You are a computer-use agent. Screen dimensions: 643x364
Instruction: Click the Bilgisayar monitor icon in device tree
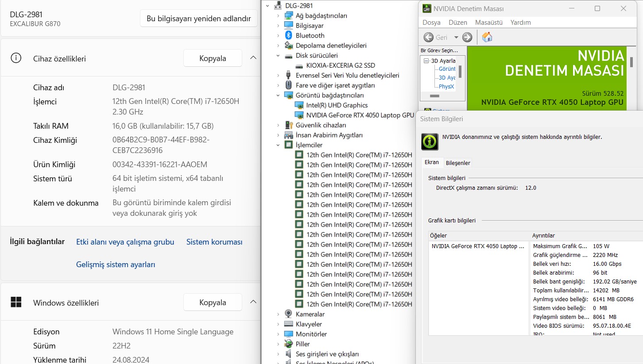[288, 26]
